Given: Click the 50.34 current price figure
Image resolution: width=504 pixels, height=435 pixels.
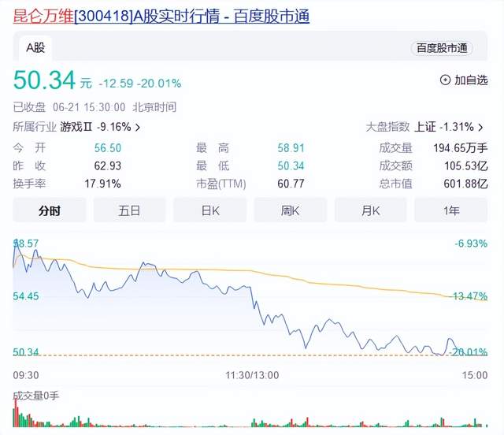Looking at the screenshot, I should pos(43,80).
